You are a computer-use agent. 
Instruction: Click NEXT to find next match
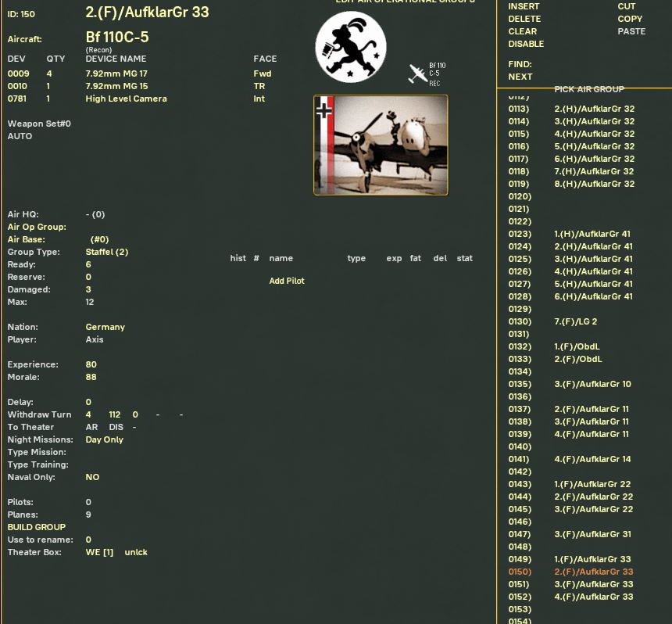pos(520,77)
